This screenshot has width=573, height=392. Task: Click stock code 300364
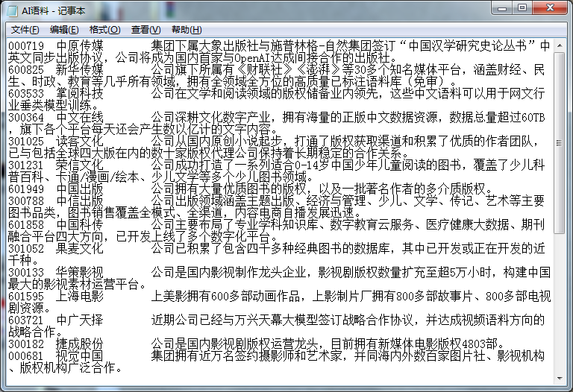(26, 118)
